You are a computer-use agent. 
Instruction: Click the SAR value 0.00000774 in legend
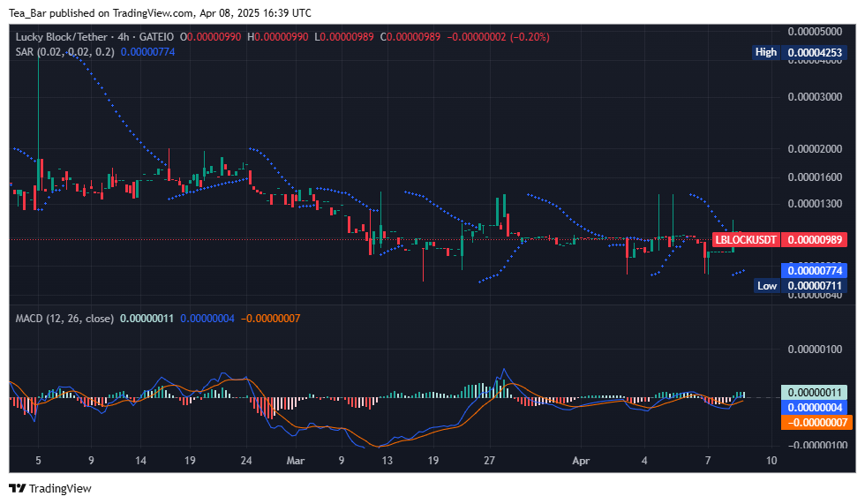tap(148, 52)
